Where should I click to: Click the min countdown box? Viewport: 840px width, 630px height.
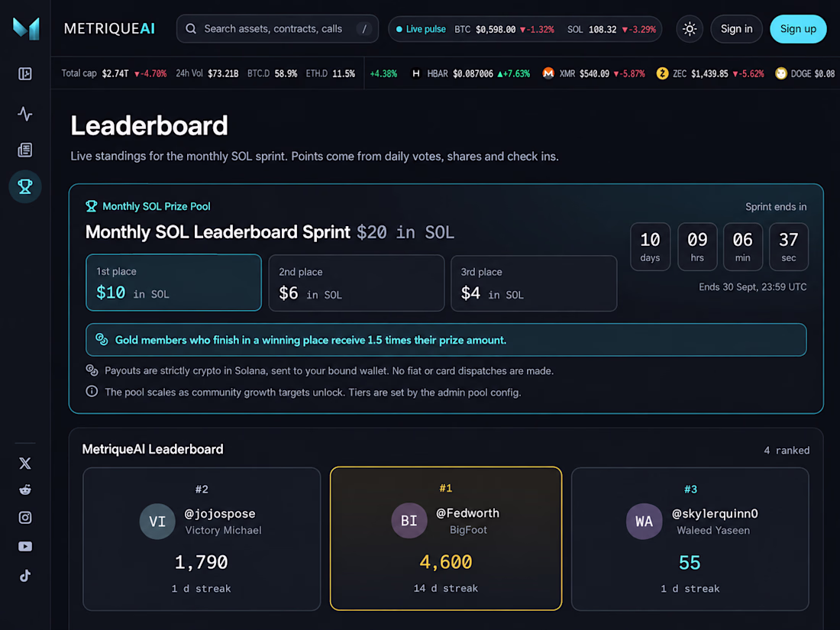(742, 247)
